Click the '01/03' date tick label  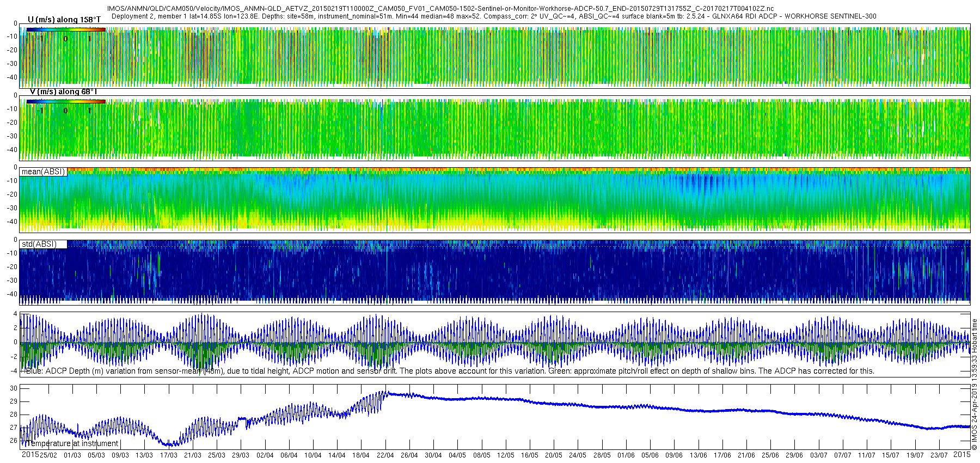click(72, 455)
